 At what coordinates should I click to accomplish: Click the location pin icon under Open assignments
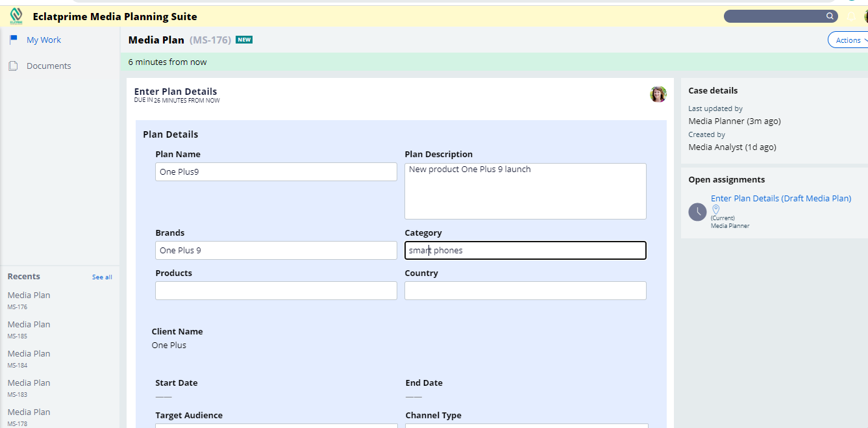[x=715, y=209]
